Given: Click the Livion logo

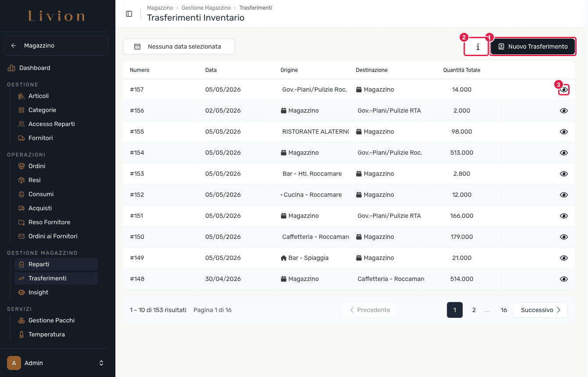Looking at the screenshot, I should click(x=57, y=16).
